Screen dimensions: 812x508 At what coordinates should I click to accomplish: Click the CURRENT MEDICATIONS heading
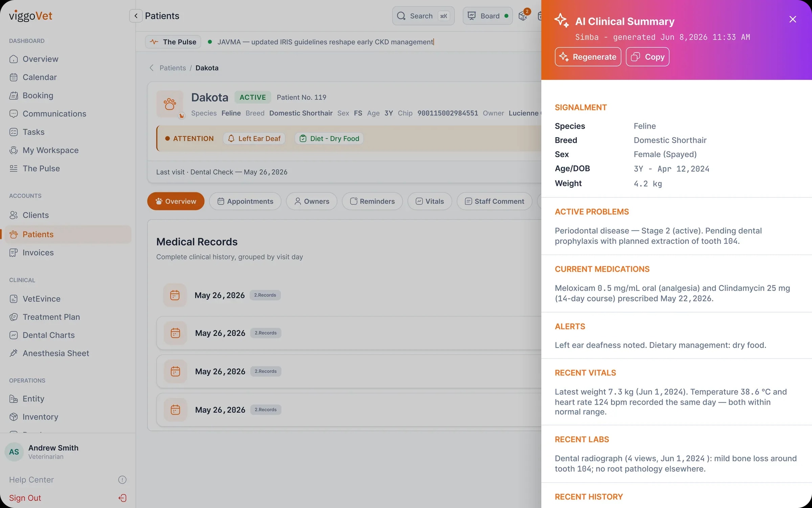pos(602,269)
